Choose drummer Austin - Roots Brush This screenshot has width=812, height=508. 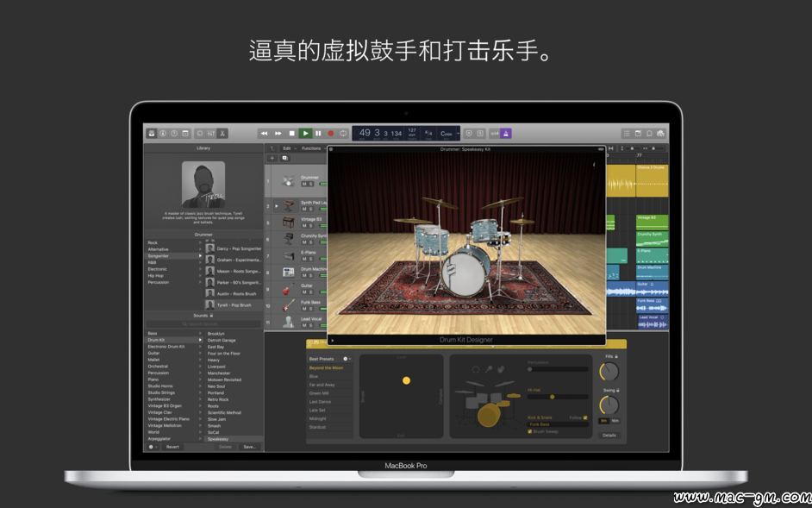click(234, 294)
